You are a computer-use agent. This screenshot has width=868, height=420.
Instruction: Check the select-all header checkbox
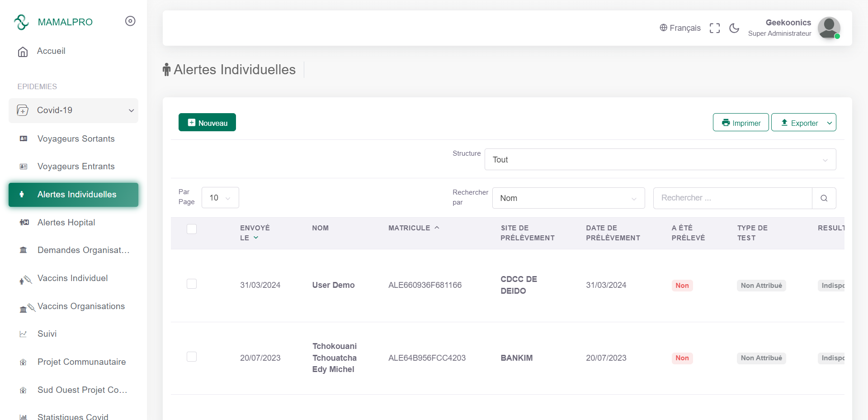[192, 229]
